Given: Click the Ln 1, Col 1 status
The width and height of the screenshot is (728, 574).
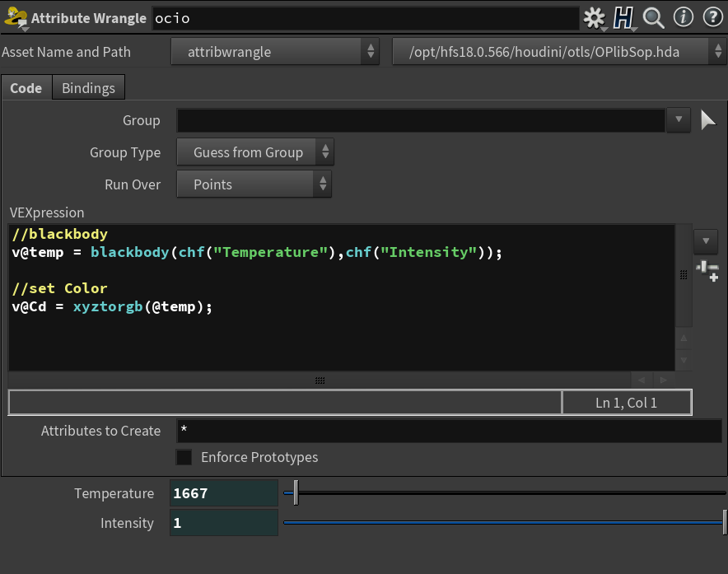Looking at the screenshot, I should tap(627, 403).
